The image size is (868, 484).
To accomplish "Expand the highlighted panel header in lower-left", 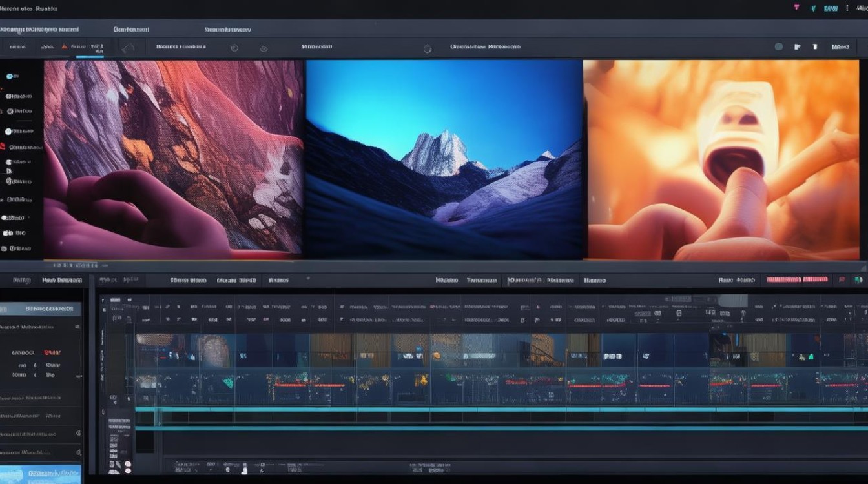I will (x=41, y=309).
